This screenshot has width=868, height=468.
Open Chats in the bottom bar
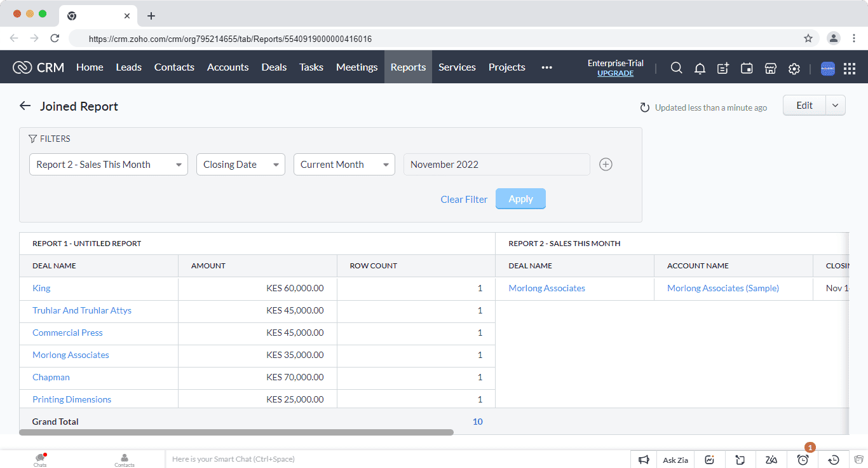[x=40, y=460]
